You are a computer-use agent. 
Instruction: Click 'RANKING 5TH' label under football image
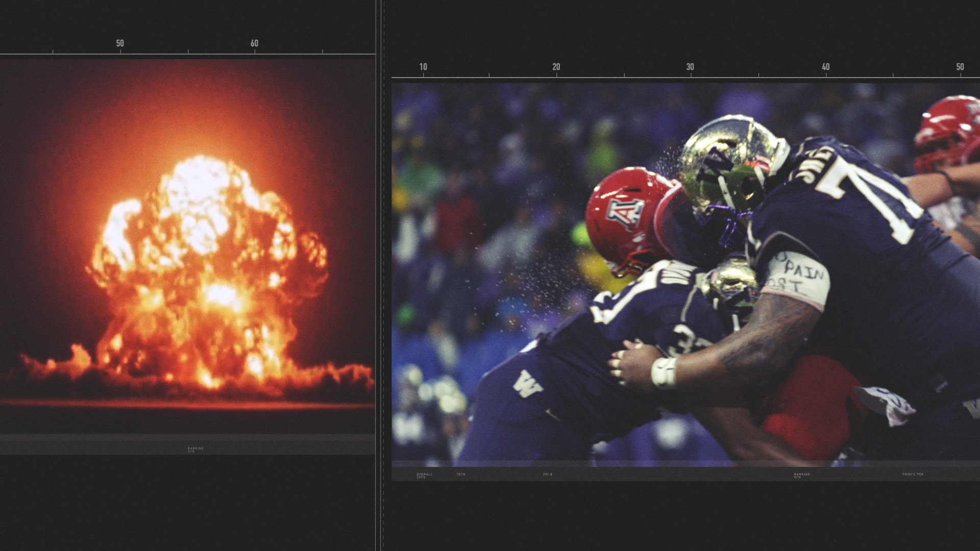click(802, 475)
